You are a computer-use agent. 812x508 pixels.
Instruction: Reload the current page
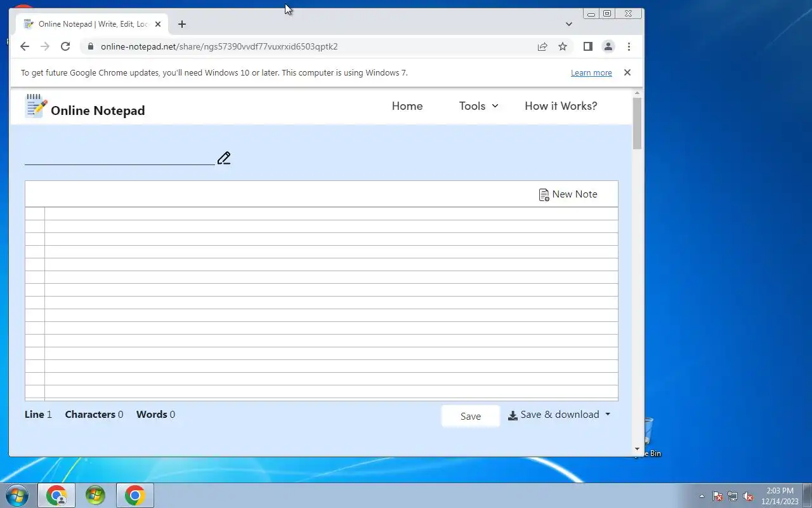[65, 46]
